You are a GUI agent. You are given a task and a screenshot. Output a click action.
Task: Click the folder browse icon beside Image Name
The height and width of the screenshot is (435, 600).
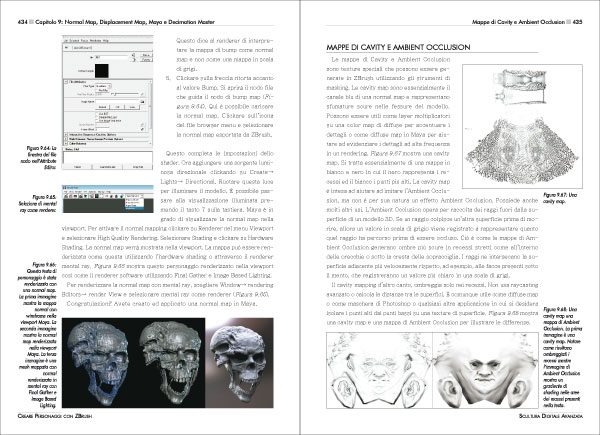point(142,102)
